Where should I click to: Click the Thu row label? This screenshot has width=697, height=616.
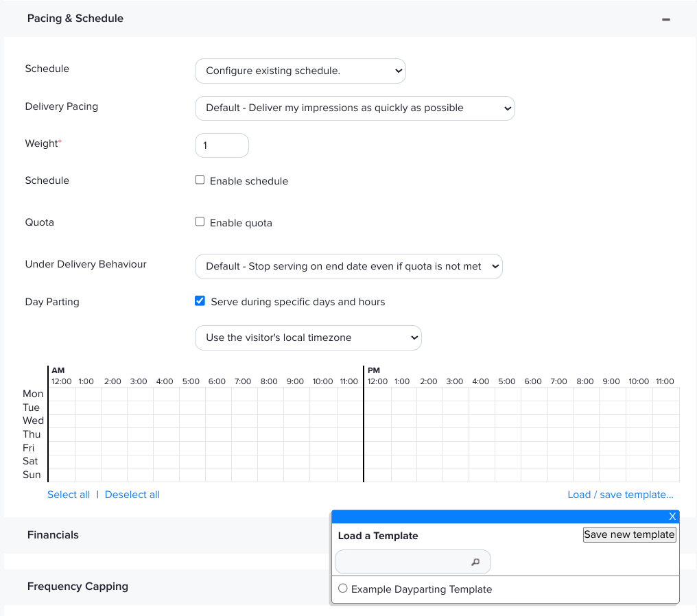(x=32, y=434)
